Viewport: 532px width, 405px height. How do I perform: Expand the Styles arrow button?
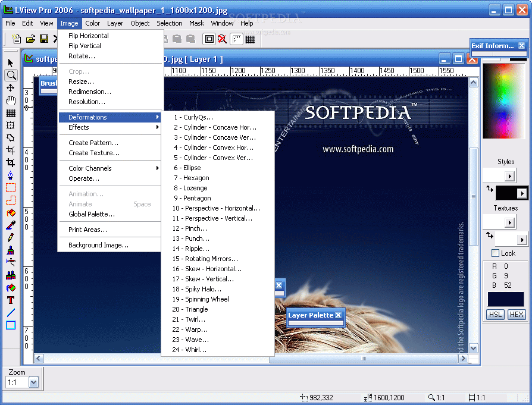[509, 176]
